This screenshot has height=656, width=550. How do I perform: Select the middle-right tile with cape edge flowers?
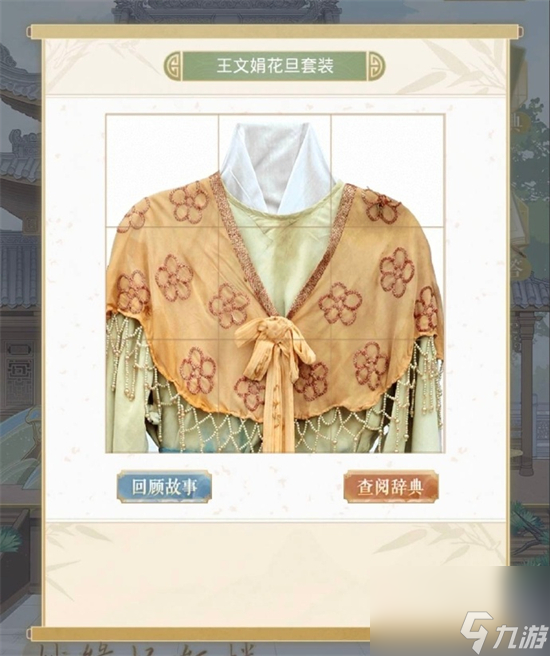(x=387, y=283)
